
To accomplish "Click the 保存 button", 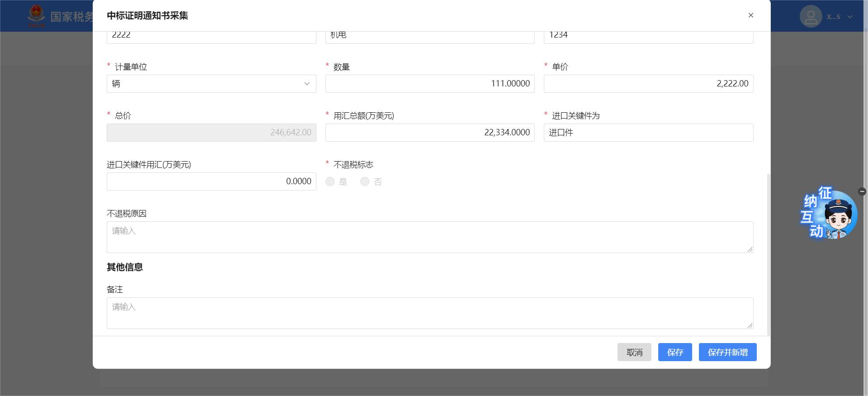I will click(x=675, y=352).
